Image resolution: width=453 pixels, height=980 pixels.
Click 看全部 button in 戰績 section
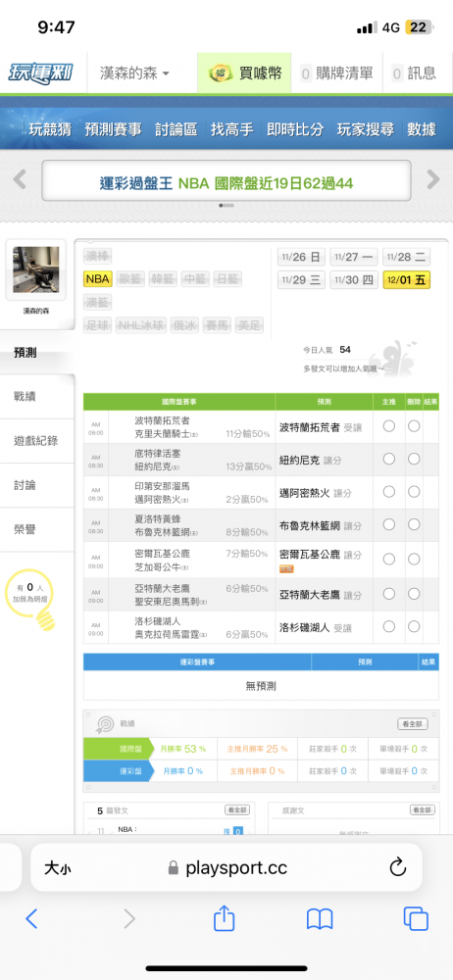pos(413,724)
